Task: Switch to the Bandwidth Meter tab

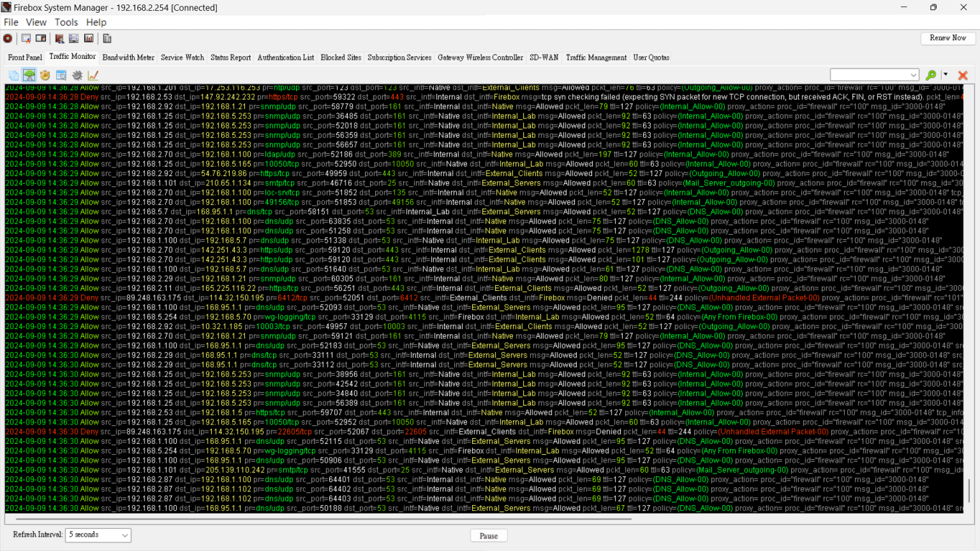Action: click(128, 57)
